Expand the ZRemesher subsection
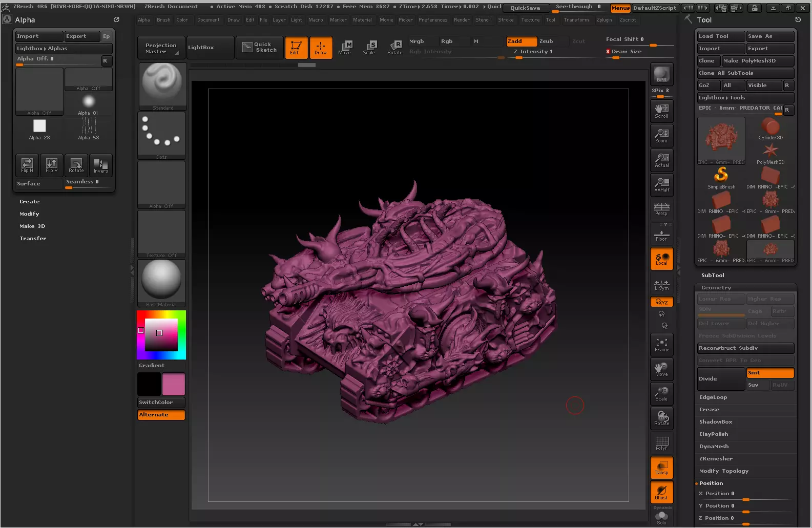812x528 pixels. (716, 459)
